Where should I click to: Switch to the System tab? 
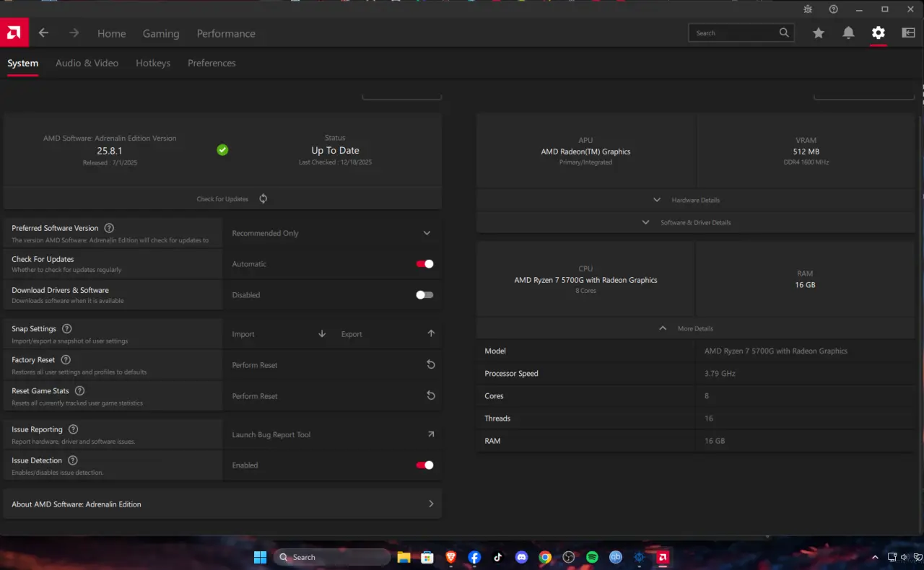pyautogui.click(x=23, y=63)
